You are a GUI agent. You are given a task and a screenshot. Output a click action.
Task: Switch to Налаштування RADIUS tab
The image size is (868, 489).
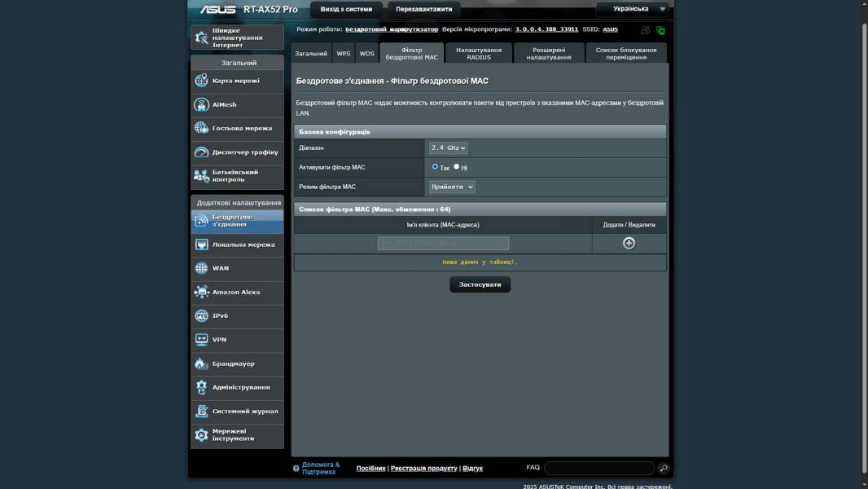[479, 54]
